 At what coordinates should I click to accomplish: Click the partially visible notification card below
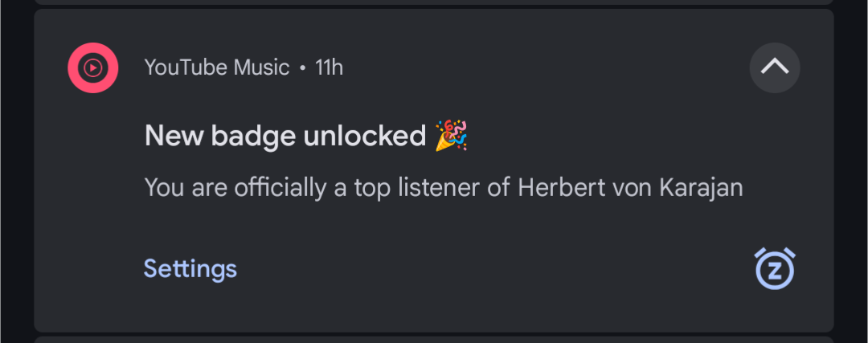(434, 340)
